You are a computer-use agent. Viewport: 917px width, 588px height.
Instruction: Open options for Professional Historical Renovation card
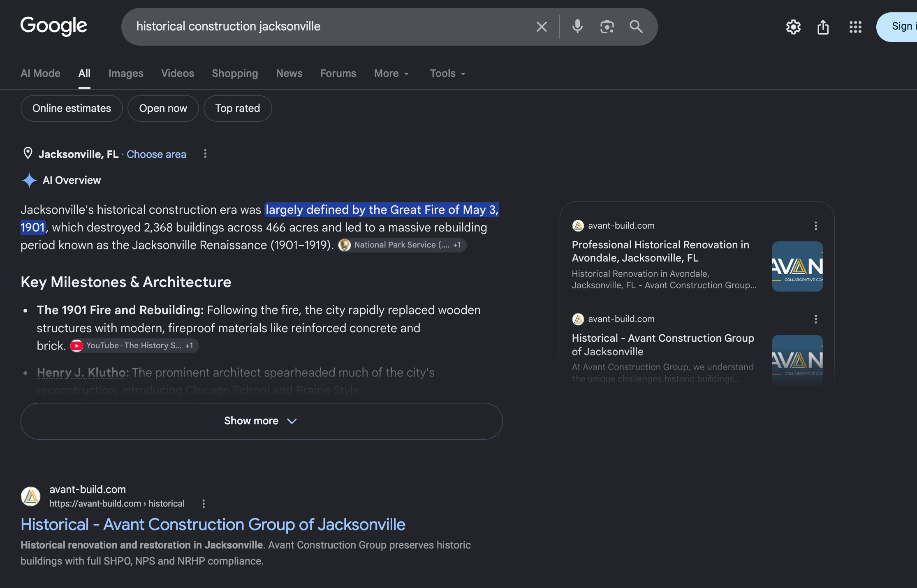pos(816,226)
